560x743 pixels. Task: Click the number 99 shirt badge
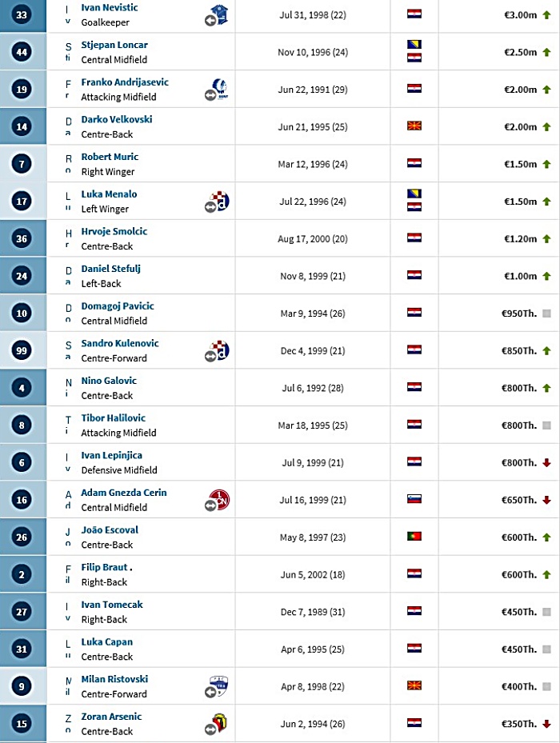pyautogui.click(x=22, y=350)
